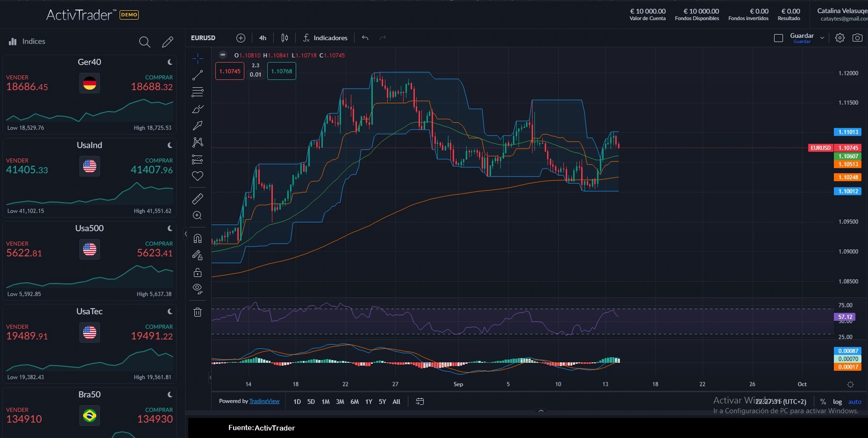The image size is (868, 438).
Task: Select the 5Y time range
Action: 382,402
